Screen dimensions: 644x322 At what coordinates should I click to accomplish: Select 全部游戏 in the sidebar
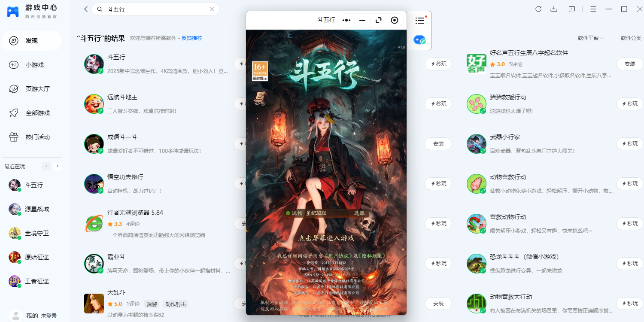(x=32, y=113)
